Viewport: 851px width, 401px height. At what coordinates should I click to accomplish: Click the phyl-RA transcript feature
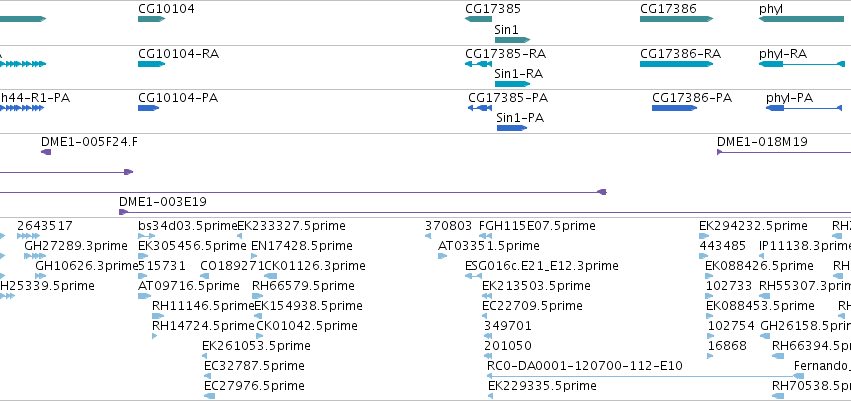coord(802,64)
